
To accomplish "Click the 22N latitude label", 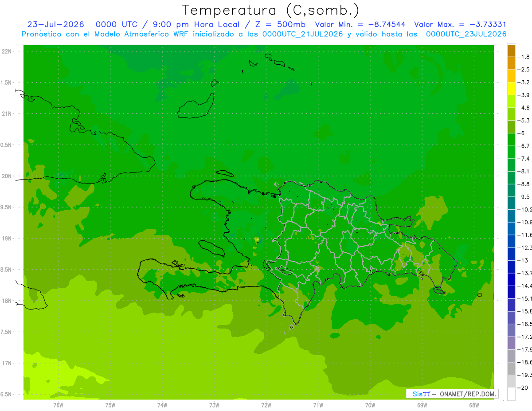I will point(8,51).
